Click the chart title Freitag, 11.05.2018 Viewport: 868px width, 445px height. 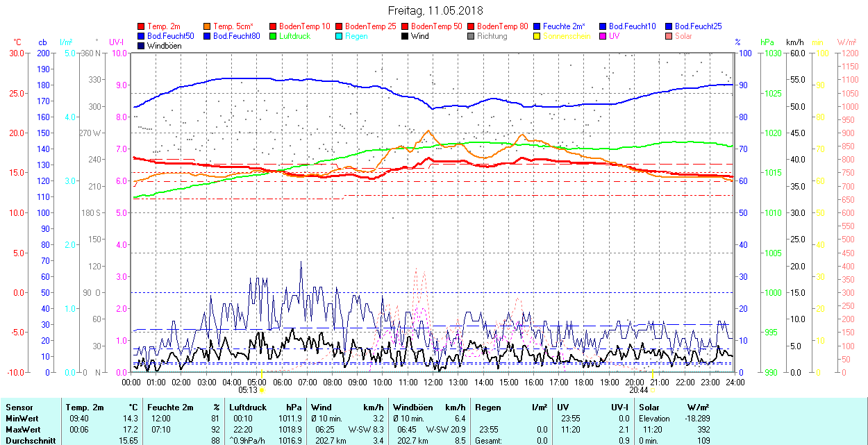coord(435,11)
